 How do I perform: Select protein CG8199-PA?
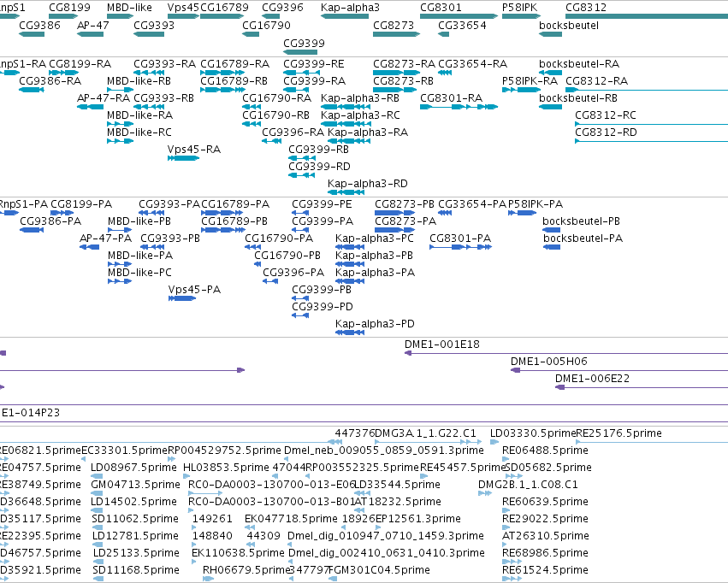pyautogui.click(x=81, y=204)
